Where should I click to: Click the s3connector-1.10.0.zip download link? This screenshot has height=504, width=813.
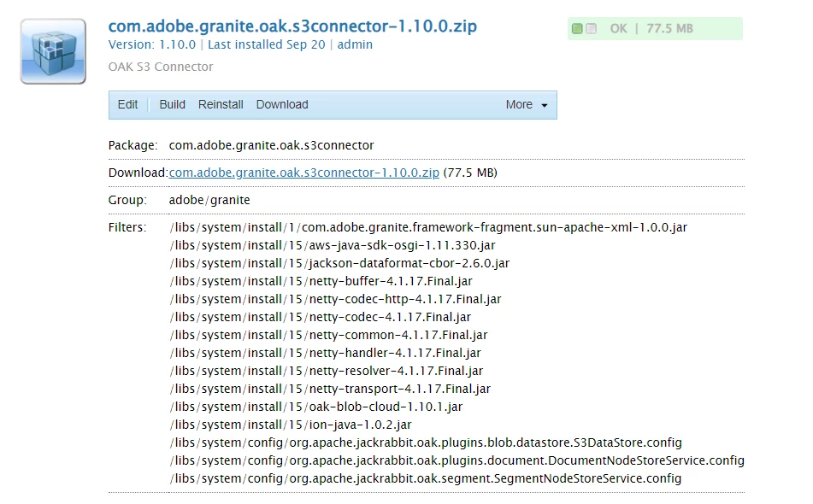[303, 173]
